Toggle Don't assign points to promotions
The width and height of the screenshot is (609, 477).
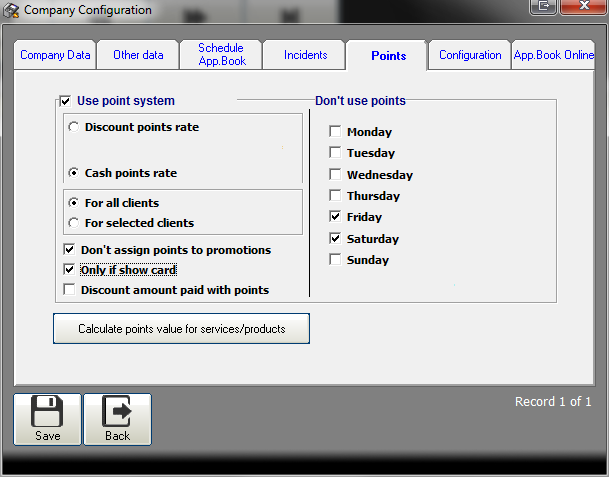[x=69, y=250]
